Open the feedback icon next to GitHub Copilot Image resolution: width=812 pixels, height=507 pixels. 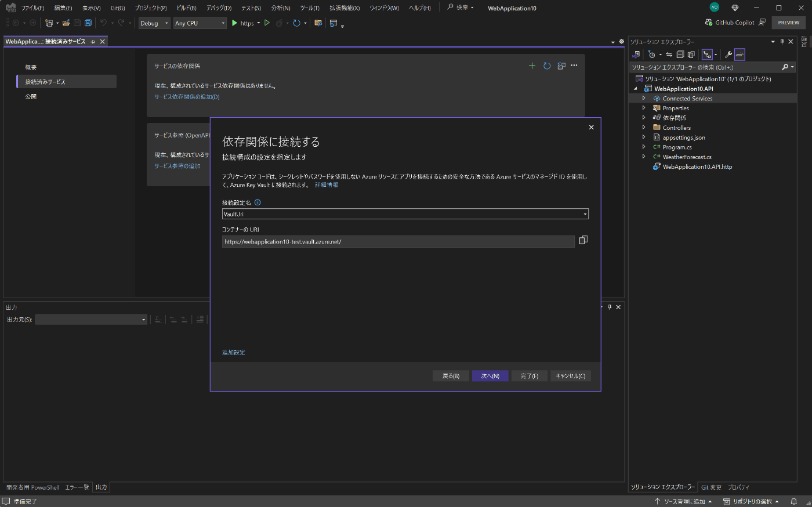tap(762, 23)
